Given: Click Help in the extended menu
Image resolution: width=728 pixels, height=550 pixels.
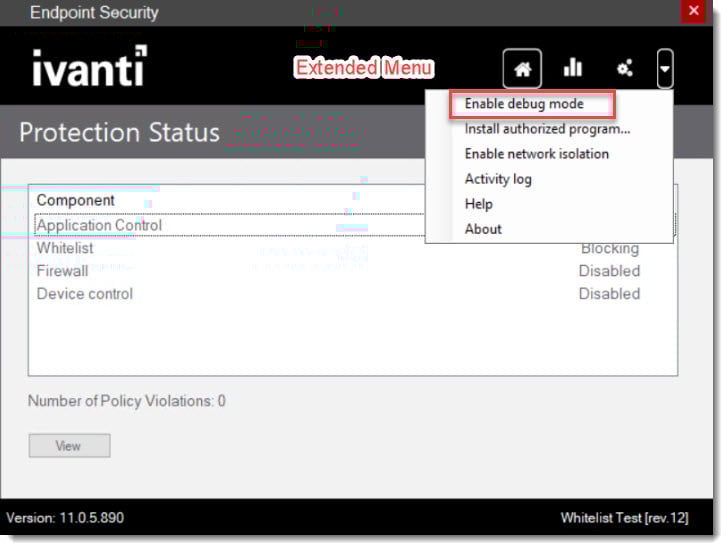Looking at the screenshot, I should 479,204.
